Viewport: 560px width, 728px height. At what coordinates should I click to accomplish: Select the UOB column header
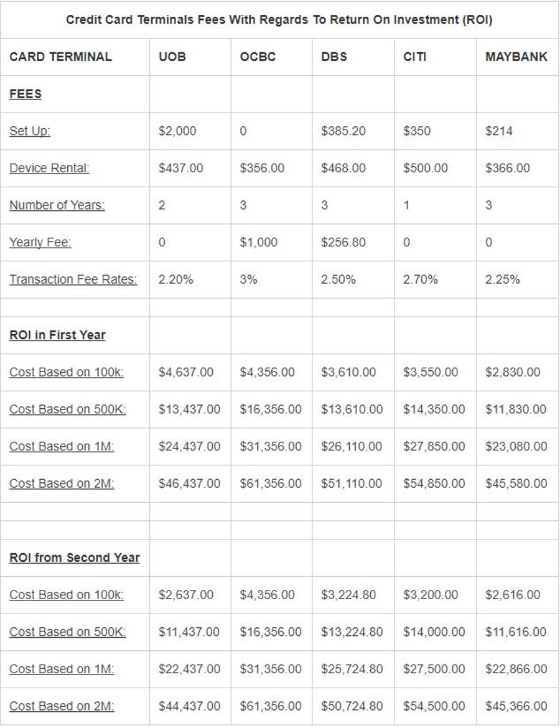[172, 57]
